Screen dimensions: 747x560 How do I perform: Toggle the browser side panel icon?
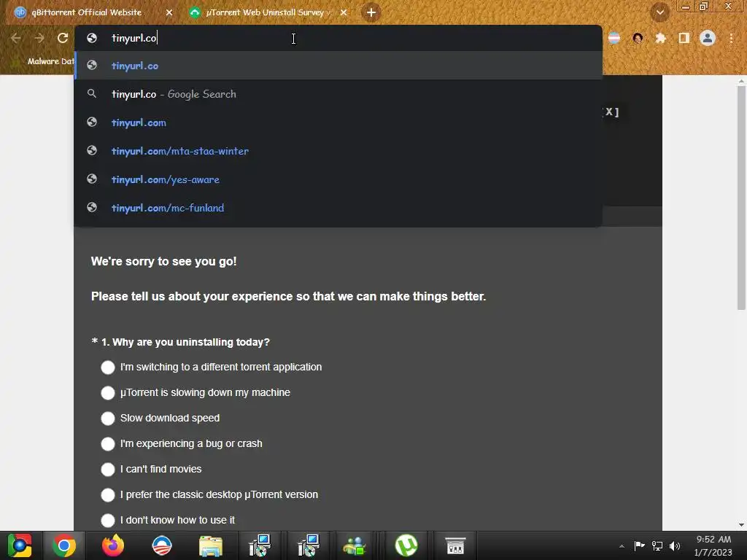(684, 38)
